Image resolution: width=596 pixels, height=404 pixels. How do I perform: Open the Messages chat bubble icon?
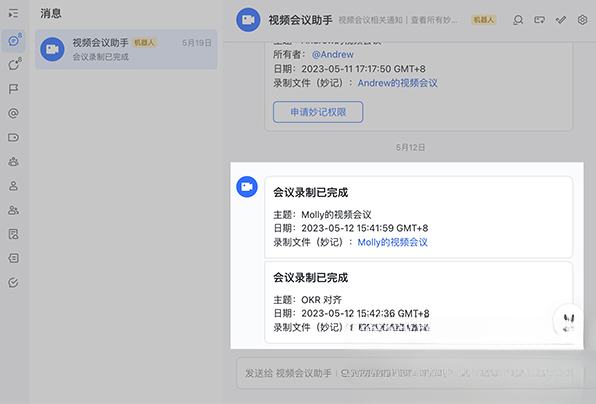click(x=13, y=41)
